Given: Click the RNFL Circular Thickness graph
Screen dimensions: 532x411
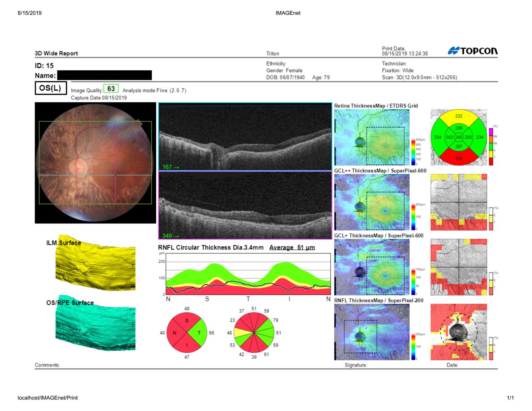Looking at the screenshot, I should point(248,274).
